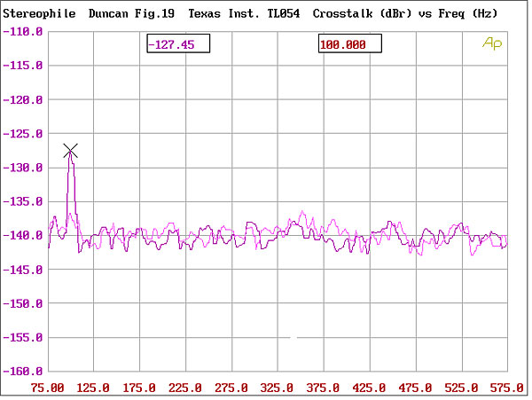Click the -127.45 cursor readout box
This screenshot has width=532, height=400.
pos(178,43)
